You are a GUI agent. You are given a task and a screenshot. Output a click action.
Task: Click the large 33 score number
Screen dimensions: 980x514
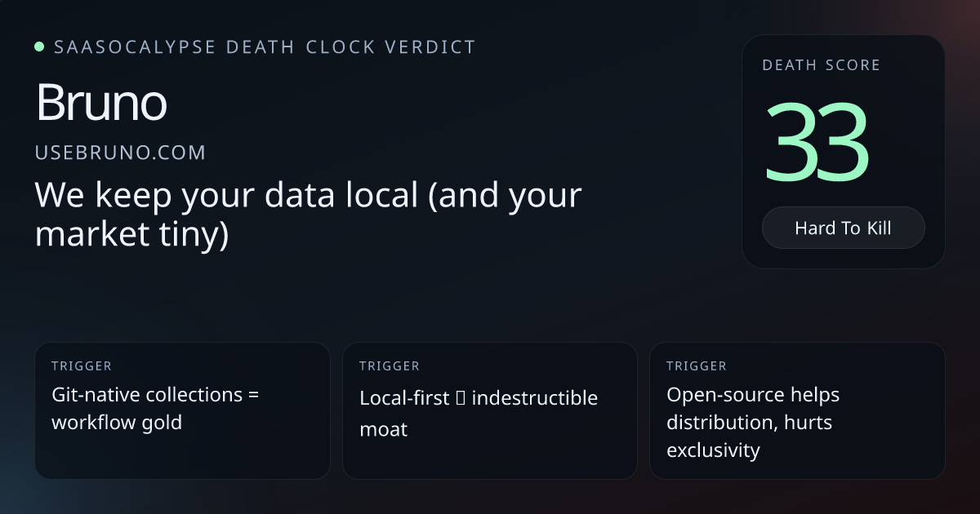tap(817, 144)
